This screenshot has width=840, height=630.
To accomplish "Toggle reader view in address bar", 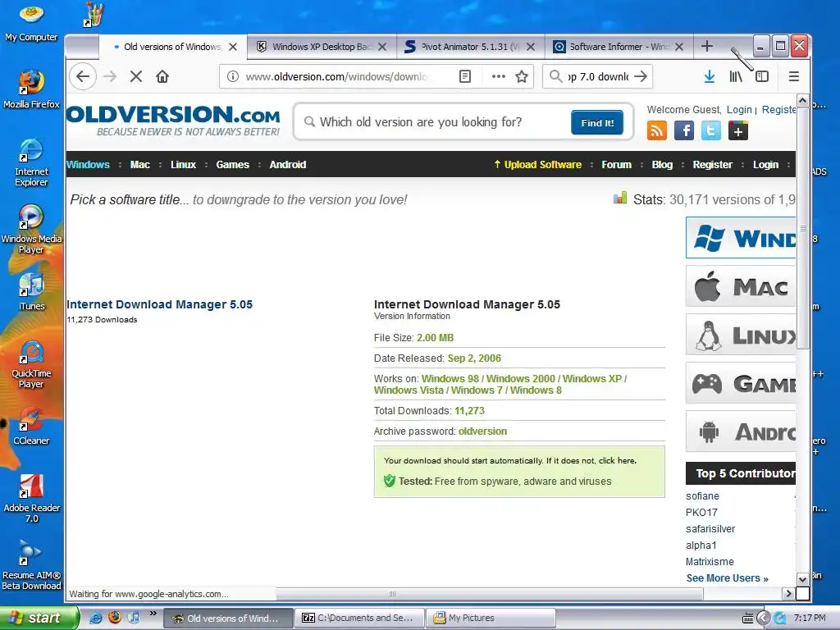I will click(465, 76).
